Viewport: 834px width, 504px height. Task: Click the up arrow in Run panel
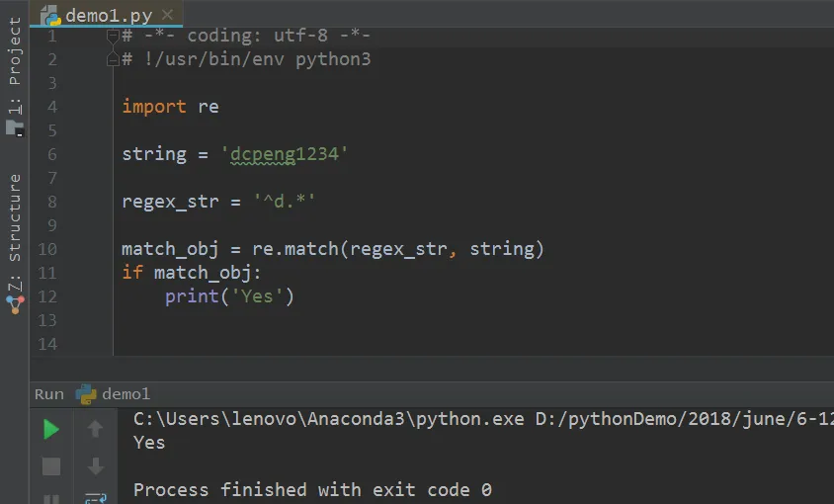click(x=95, y=429)
